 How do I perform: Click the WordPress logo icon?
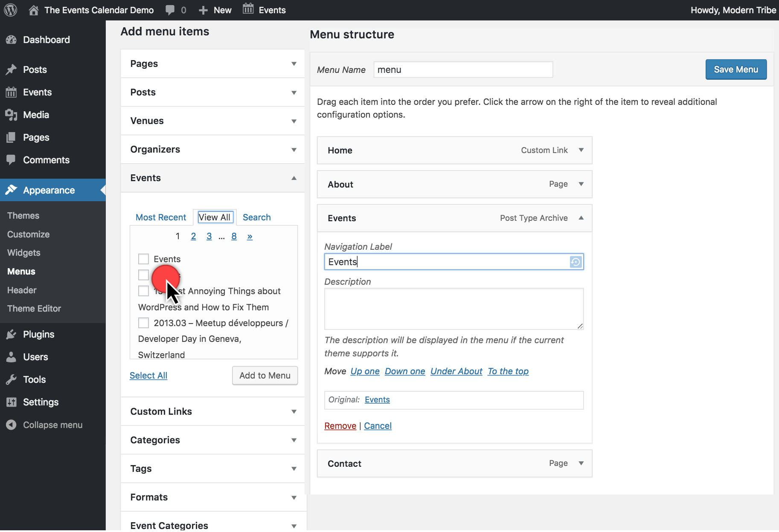10,10
